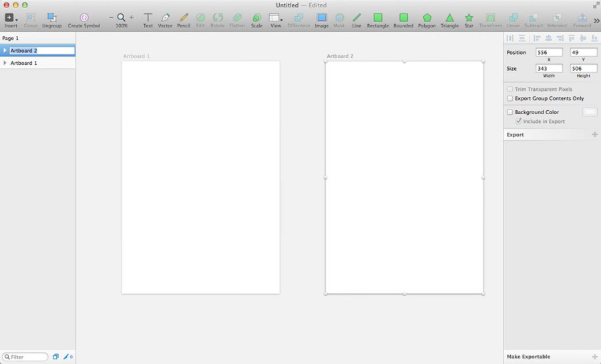Insert a Rectangle shape
Viewport: 601px width, 364px height.
tap(377, 20)
